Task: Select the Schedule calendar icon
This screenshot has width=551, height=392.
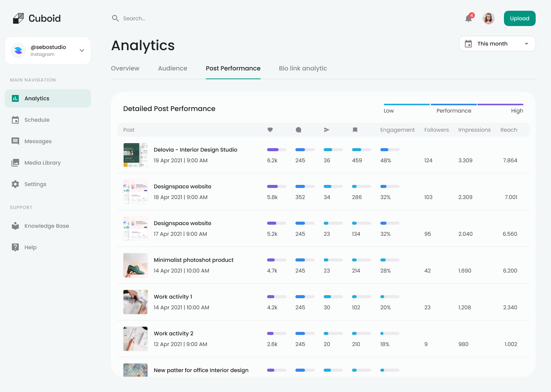Action: [x=15, y=119]
